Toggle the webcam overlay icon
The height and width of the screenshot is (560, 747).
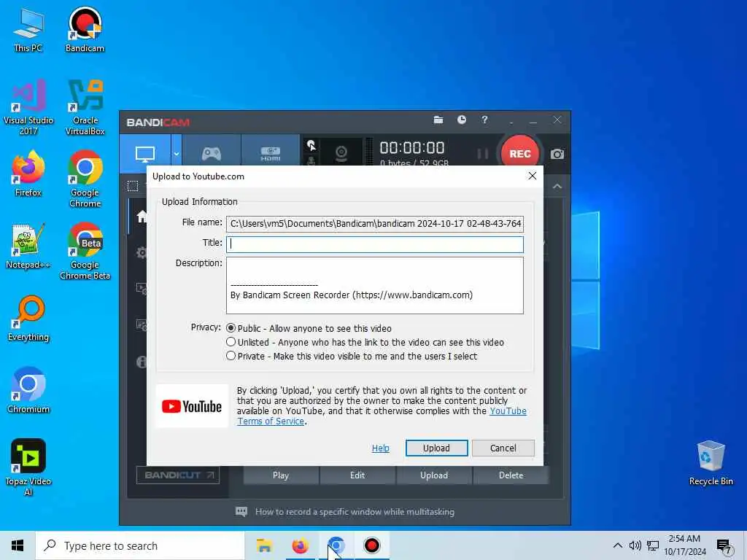tap(341, 153)
